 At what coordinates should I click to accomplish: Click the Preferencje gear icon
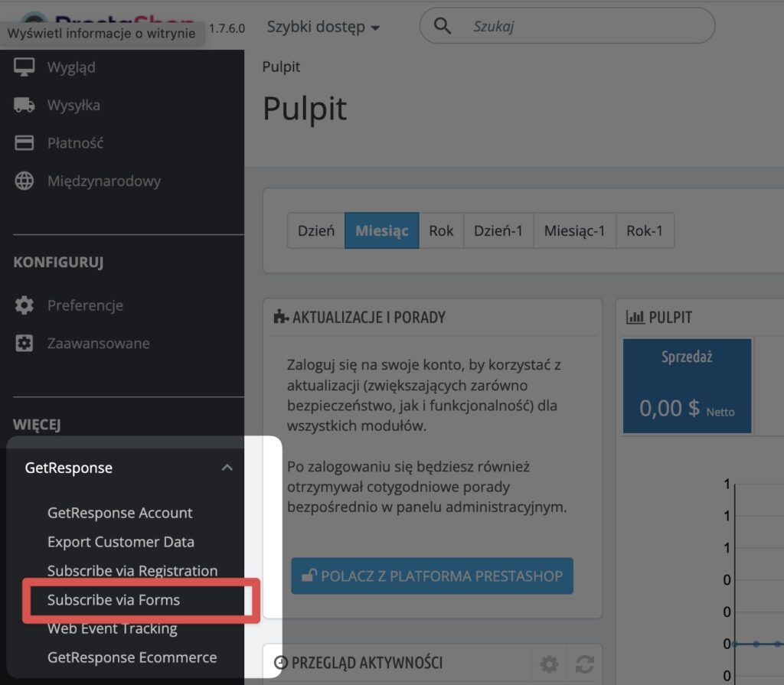tap(24, 305)
